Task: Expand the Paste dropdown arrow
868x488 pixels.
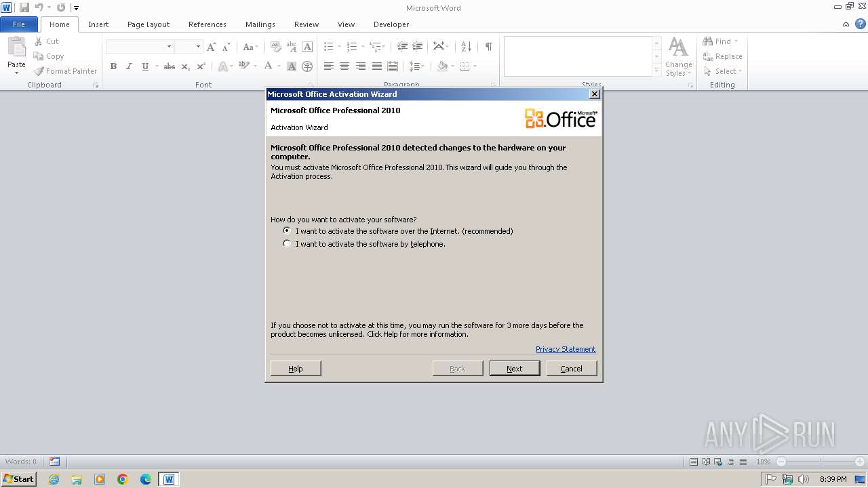Action: coord(16,73)
